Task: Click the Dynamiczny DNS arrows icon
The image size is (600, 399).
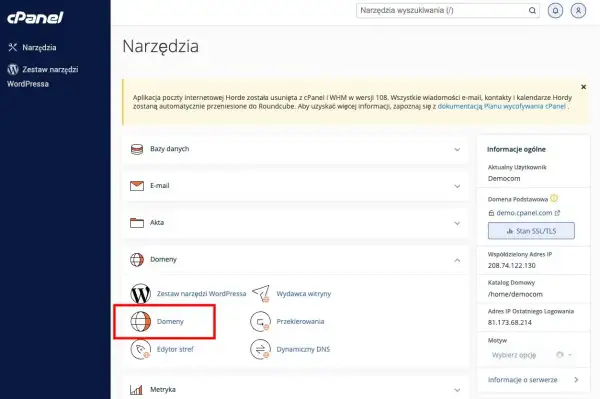Action: click(260, 349)
